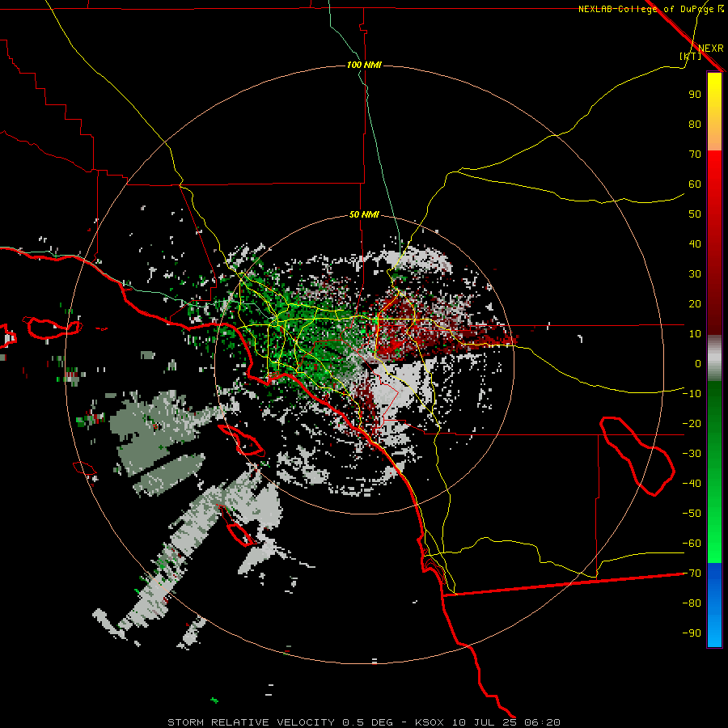Viewport: 728px width, 728px height.
Task: Click the scale value "60"
Action: tap(695, 184)
